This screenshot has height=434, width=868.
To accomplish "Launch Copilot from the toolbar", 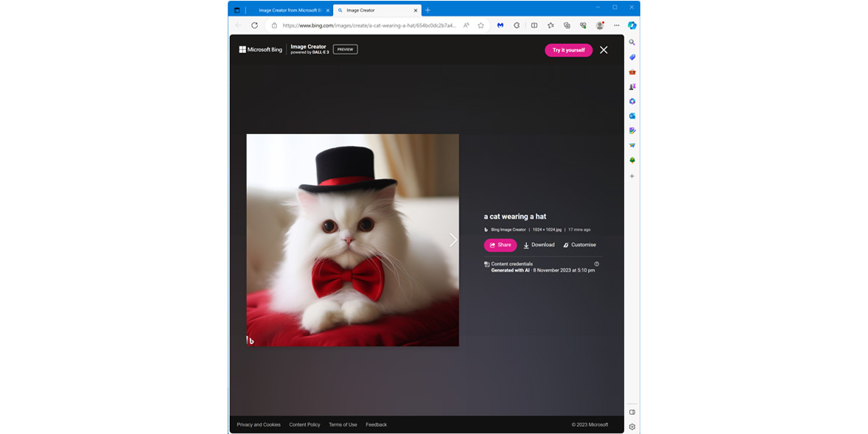I will [x=632, y=25].
